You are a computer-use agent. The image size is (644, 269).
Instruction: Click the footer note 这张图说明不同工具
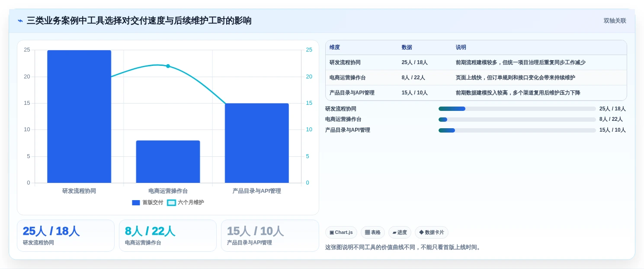tap(404, 247)
